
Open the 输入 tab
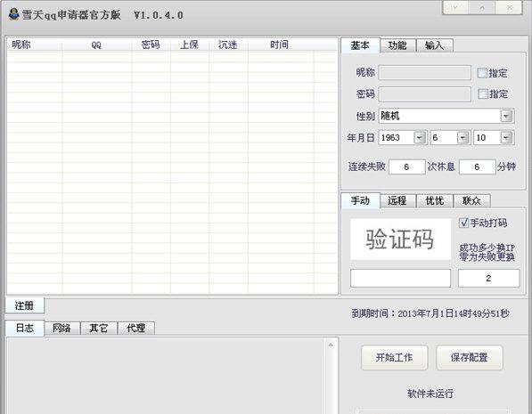pyautogui.click(x=434, y=45)
